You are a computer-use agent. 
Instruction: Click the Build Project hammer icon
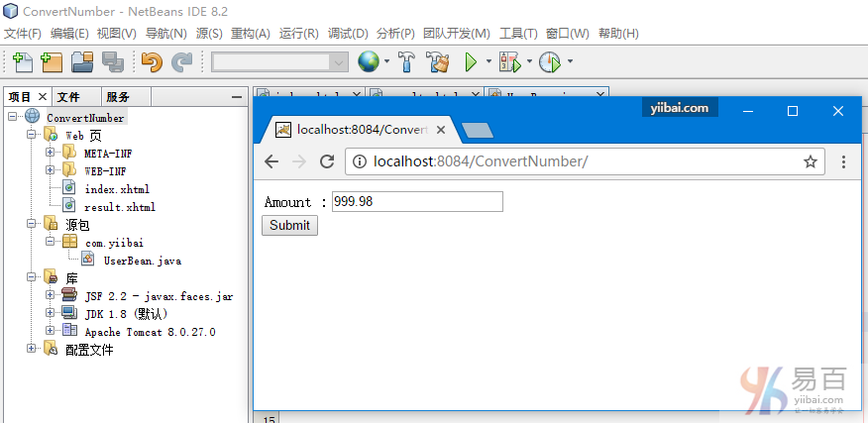(x=406, y=62)
